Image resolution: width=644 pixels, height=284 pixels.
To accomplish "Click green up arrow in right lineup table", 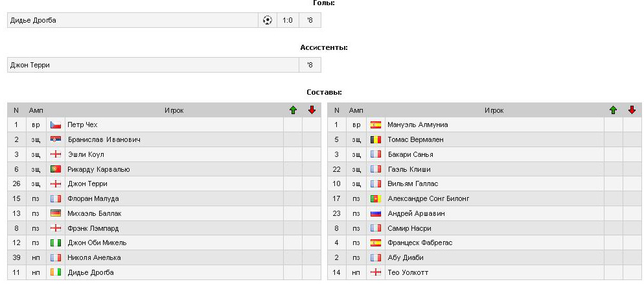I will [613, 110].
